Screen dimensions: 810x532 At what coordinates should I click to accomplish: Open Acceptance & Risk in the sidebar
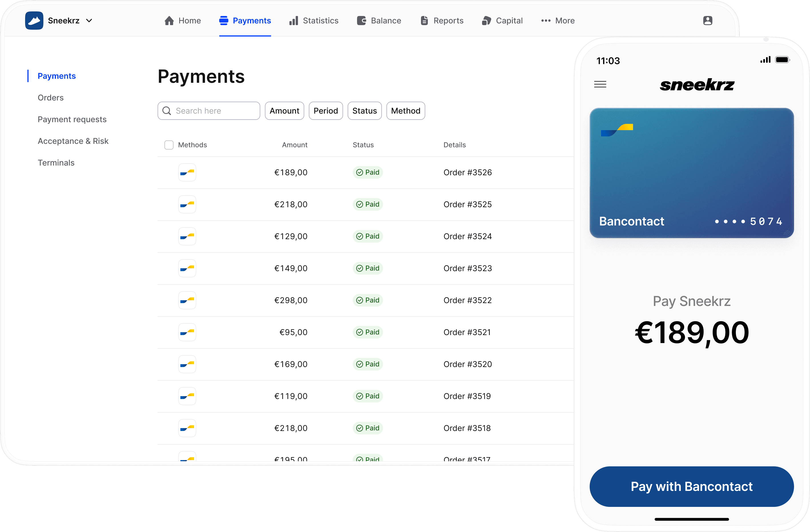(73, 141)
